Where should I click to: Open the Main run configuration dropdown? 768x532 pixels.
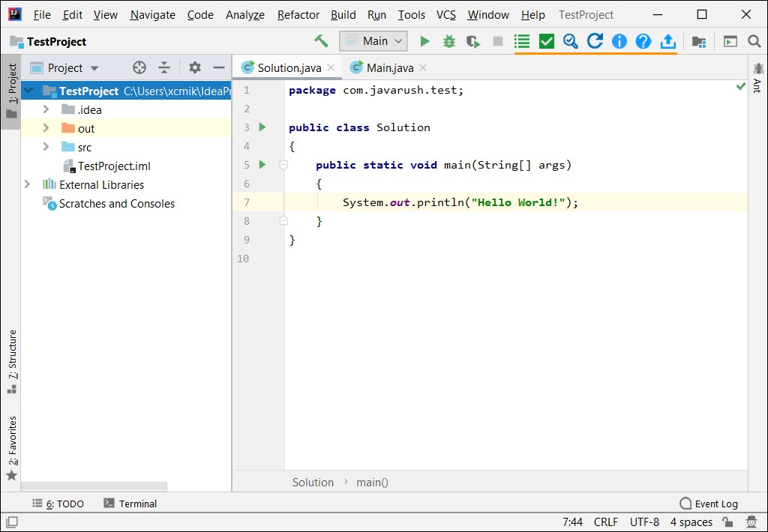(373, 42)
